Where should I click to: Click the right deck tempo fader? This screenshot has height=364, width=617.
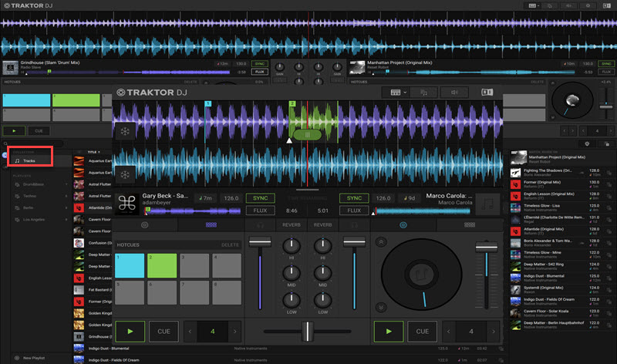(487, 247)
